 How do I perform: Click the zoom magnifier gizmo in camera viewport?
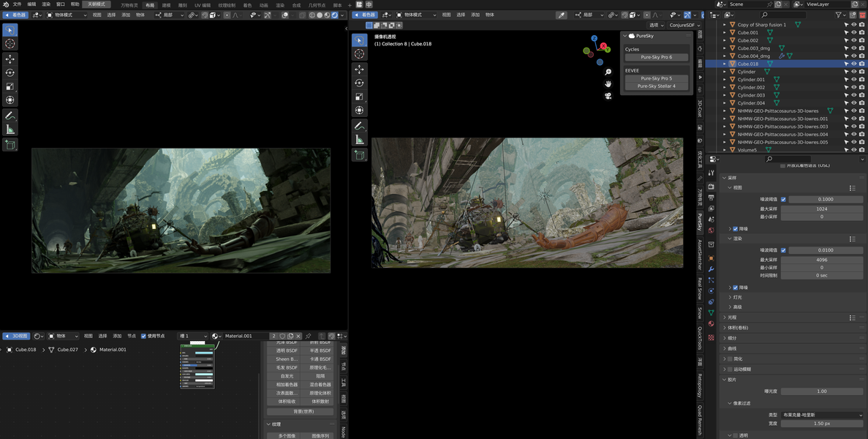(608, 72)
